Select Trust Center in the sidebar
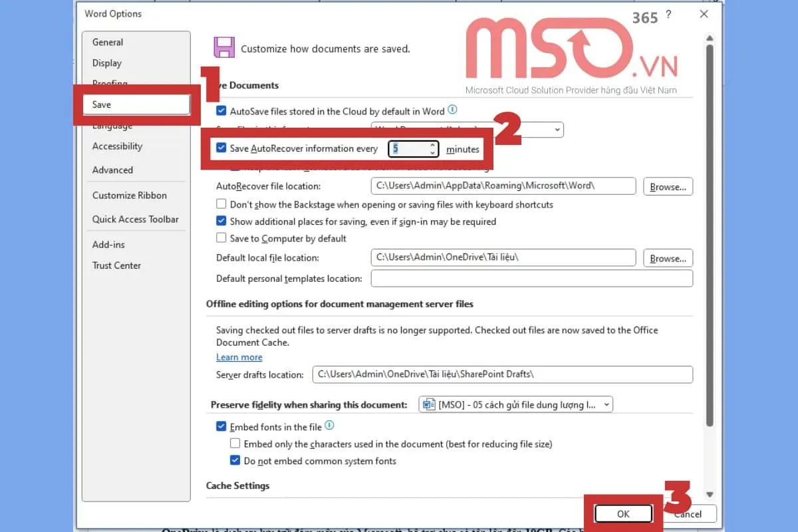This screenshot has height=532, width=798. click(x=116, y=265)
